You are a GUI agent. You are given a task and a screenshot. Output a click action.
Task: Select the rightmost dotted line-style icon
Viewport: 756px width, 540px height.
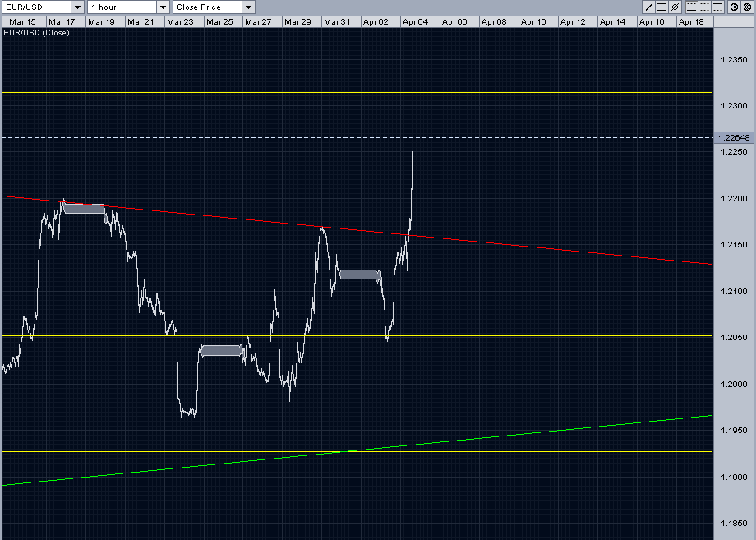coord(717,7)
